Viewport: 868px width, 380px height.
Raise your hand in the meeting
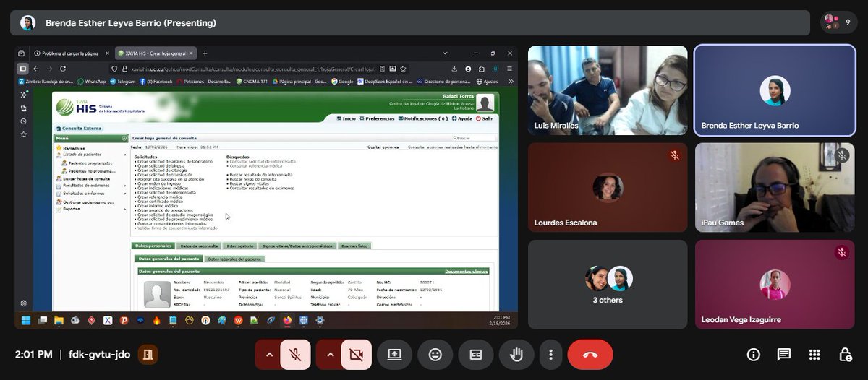tap(516, 355)
